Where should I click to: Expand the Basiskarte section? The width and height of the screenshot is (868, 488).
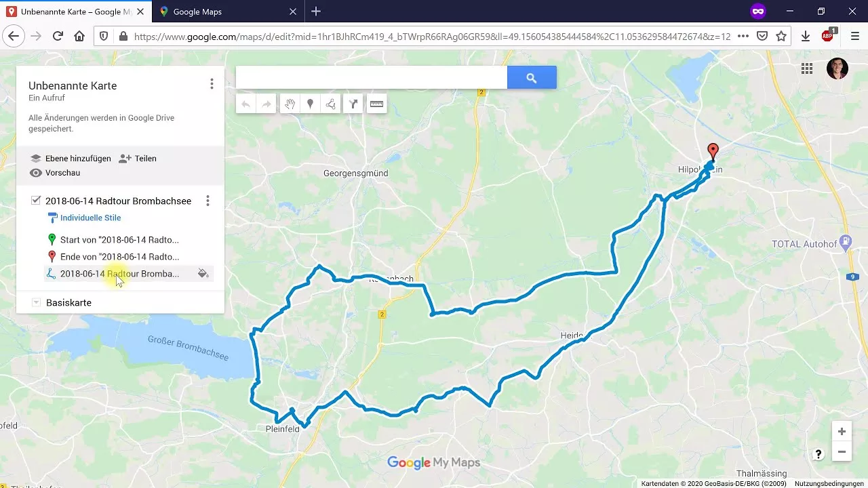[x=36, y=302]
